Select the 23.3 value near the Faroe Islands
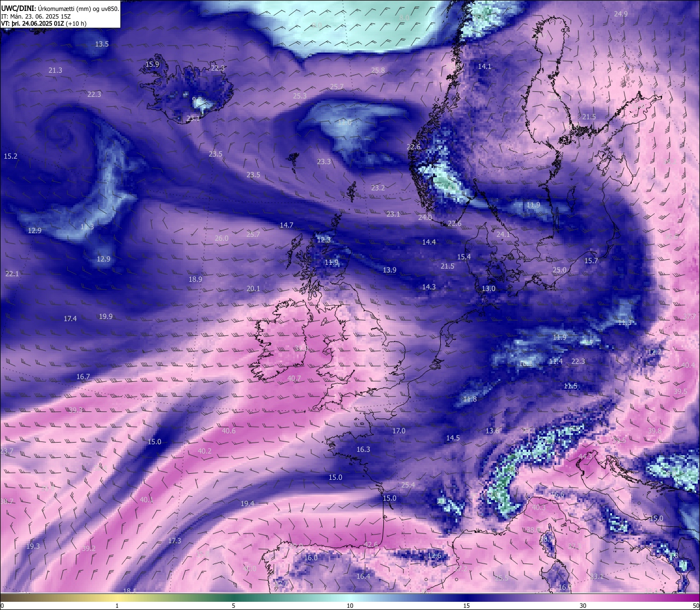This screenshot has height=610, width=700. (324, 162)
